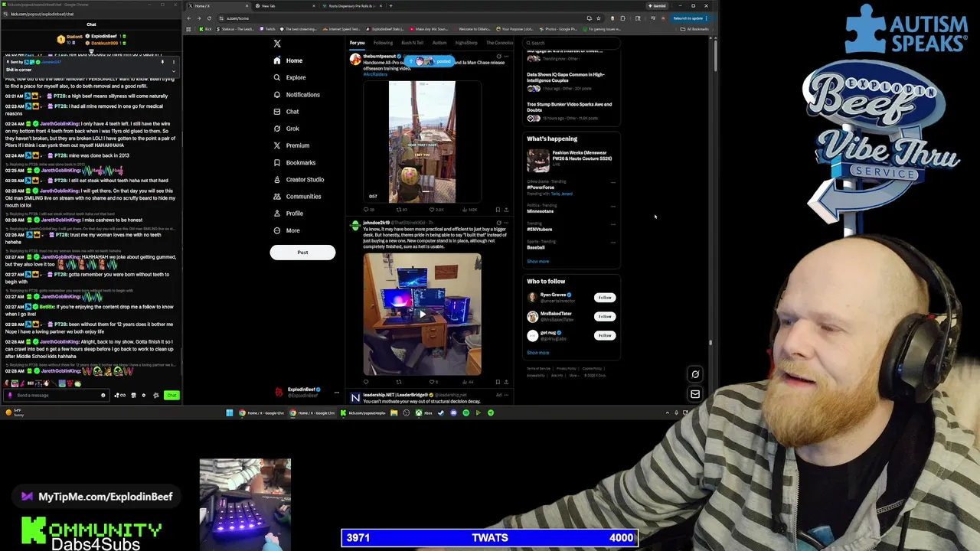The height and width of the screenshot is (551, 980).
Task: Open All Bookmarks folder
Action: point(695,29)
